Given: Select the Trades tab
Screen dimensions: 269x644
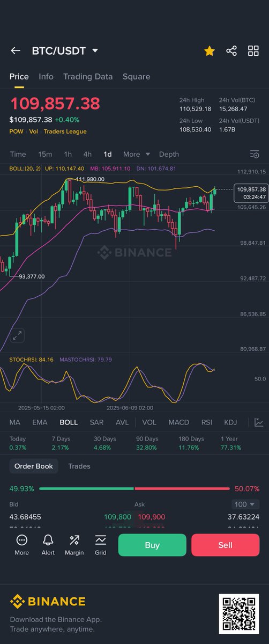Looking at the screenshot, I should 79,466.
